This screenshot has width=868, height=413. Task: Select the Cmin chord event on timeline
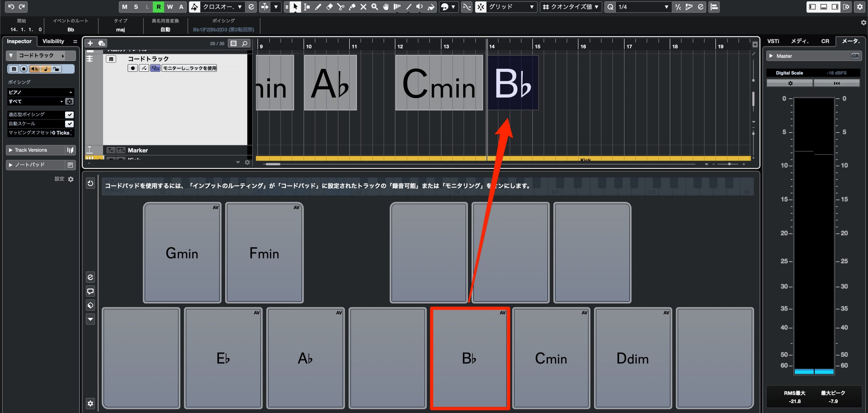439,83
